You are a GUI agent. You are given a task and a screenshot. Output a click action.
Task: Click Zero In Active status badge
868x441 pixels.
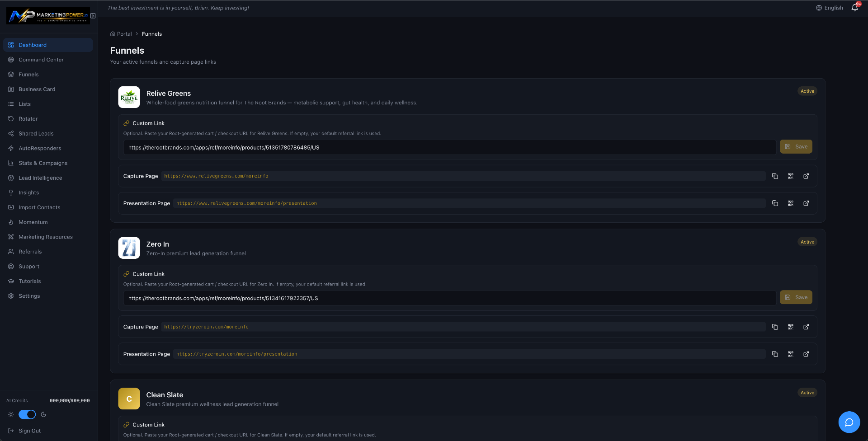point(807,242)
